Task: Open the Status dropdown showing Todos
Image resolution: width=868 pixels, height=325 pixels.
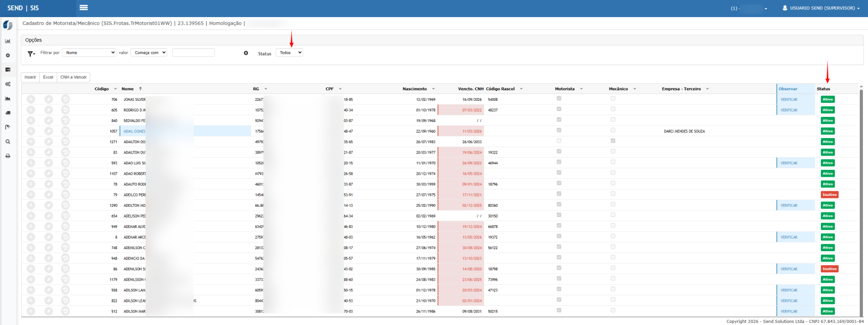Action: (289, 53)
